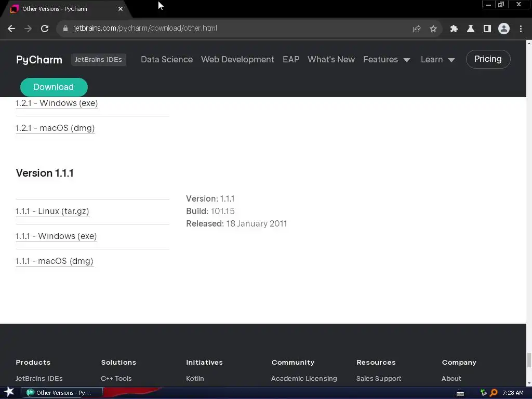Viewport: 532px width, 399px height.
Task: View site security lock info
Action: 65,29
